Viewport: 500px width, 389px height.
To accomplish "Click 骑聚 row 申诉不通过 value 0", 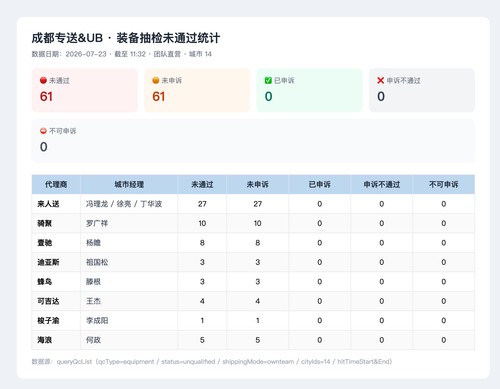I will pos(382,223).
